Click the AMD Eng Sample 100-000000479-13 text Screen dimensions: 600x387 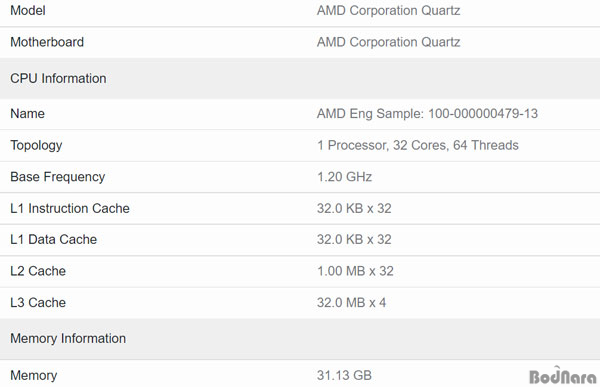coord(427,113)
